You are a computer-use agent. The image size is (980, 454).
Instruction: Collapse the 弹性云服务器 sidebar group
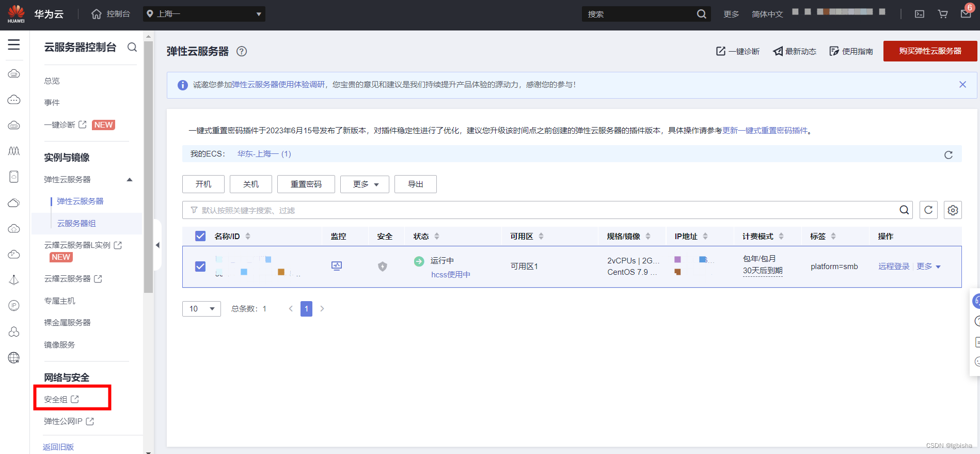(130, 180)
